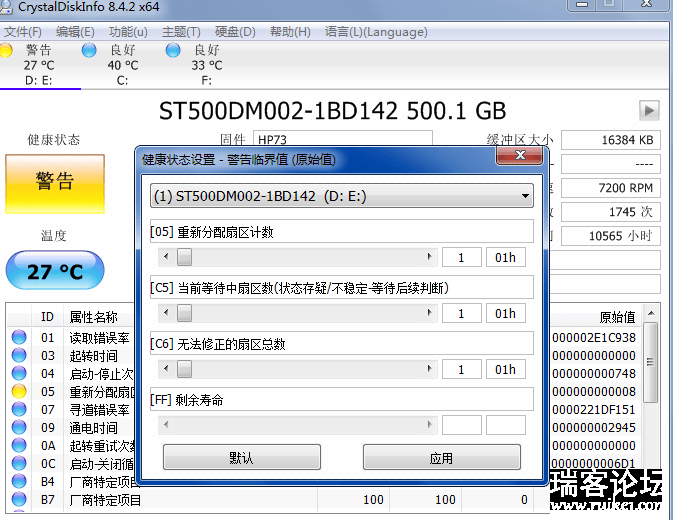Click the blue status orb for C: disk
This screenshot has width=673, height=520.
coord(89,50)
